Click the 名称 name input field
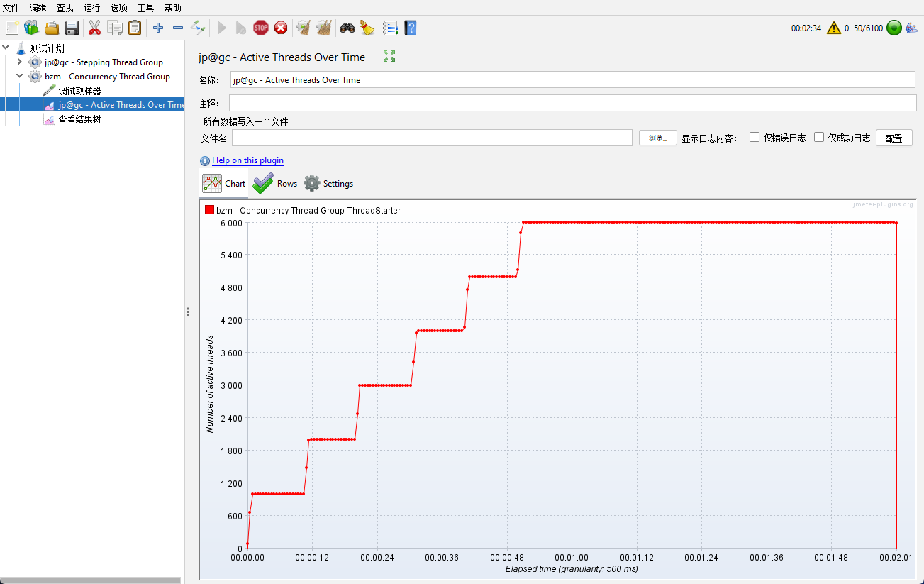Viewport: 924px width, 584px height. (573, 79)
